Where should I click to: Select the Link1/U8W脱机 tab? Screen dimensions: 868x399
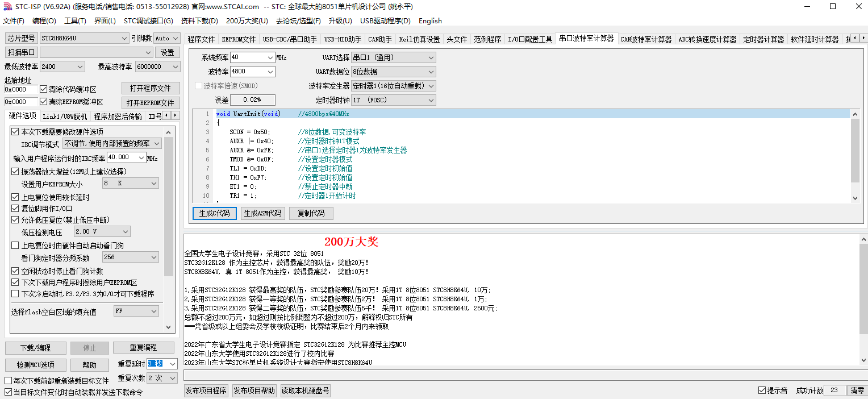65,117
